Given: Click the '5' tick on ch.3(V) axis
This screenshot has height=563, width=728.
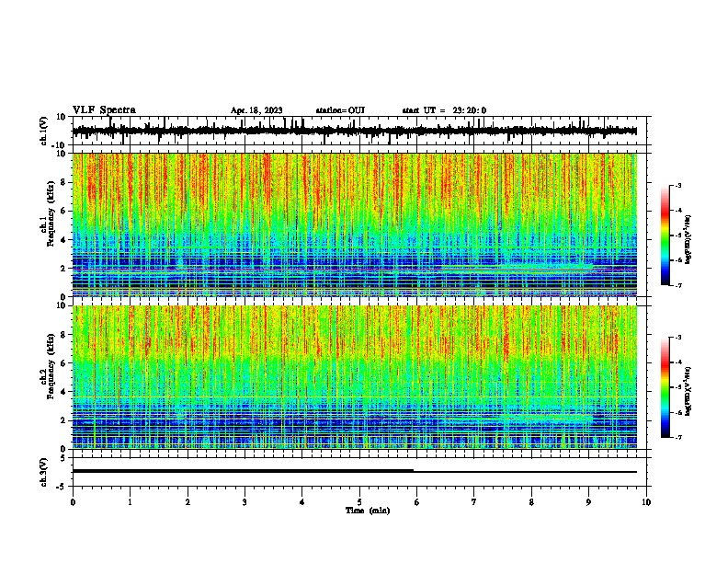Looking at the screenshot, I should 63,458.
